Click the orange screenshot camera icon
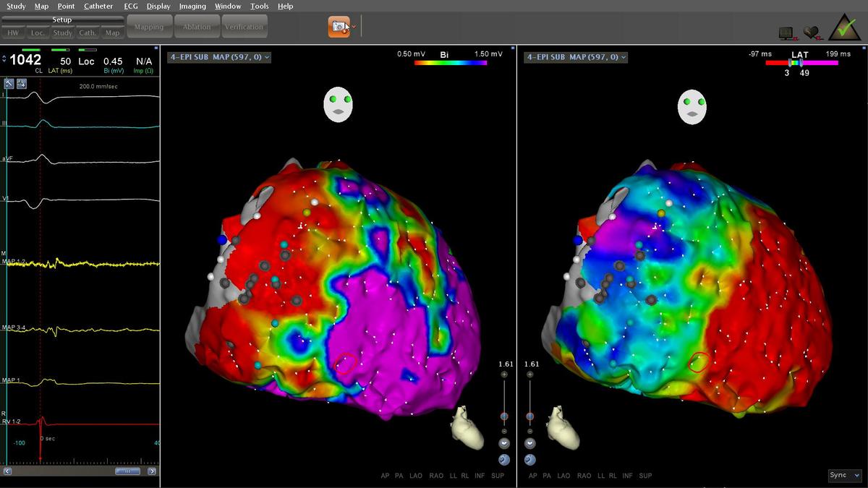The image size is (868, 488). pyautogui.click(x=337, y=27)
